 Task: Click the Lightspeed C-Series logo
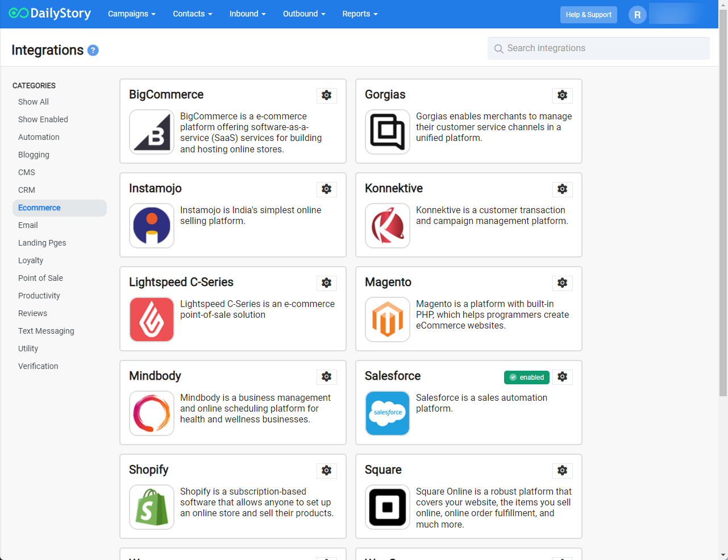(152, 320)
